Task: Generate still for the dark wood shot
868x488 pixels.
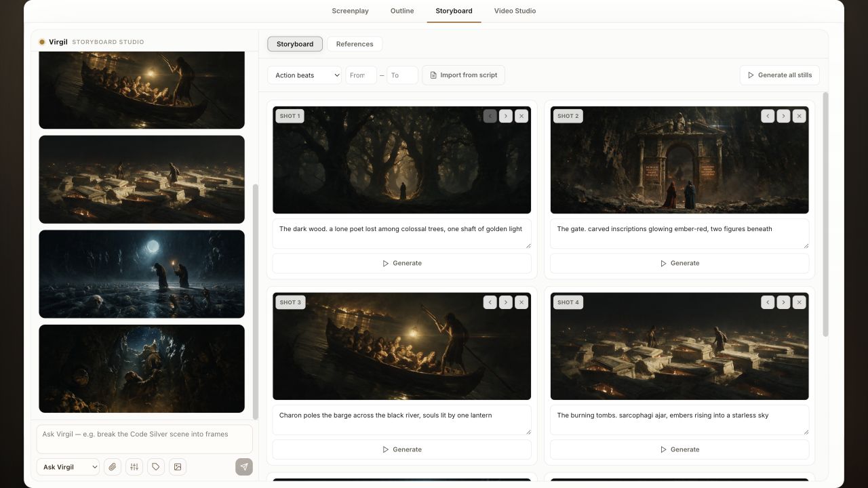Action: (401, 263)
